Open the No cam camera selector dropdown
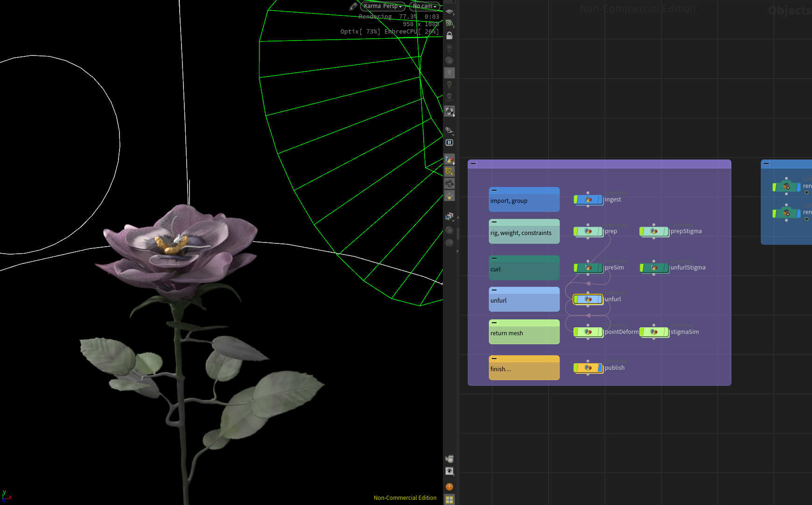The width and height of the screenshot is (812, 505). [424, 6]
